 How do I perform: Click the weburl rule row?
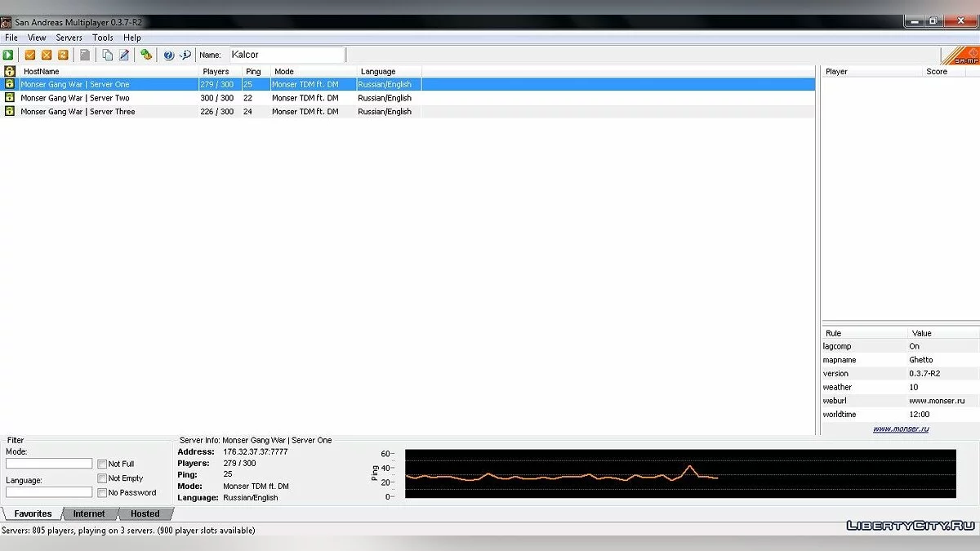point(901,401)
